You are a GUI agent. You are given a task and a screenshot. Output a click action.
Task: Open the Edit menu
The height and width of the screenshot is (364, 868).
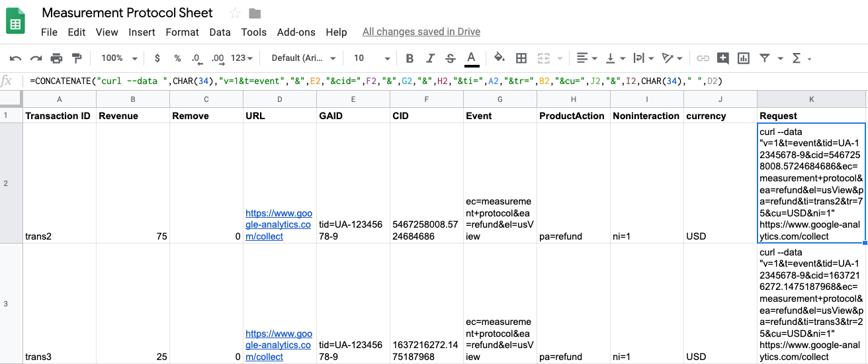click(77, 32)
